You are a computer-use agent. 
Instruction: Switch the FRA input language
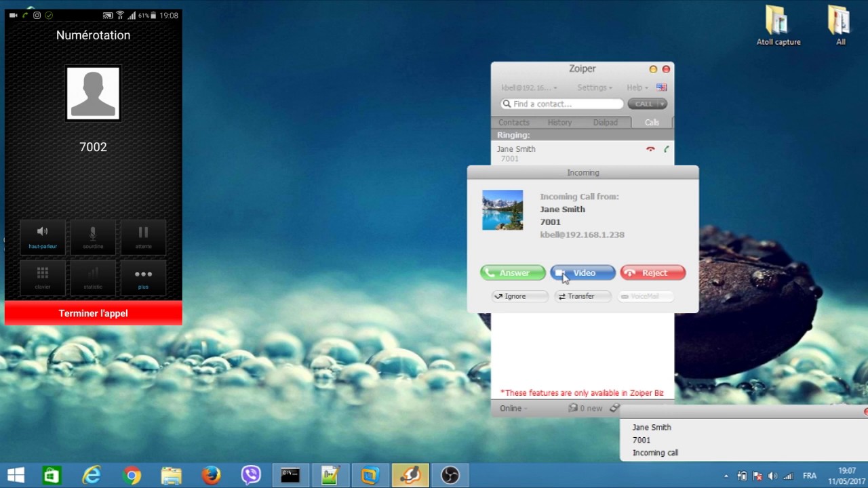click(x=809, y=476)
